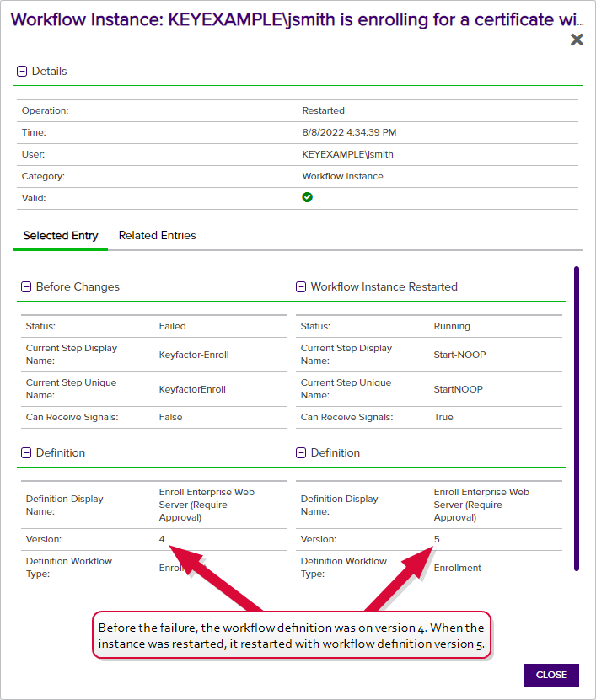
Task: Click the 'Start-NOOP' step display name
Action: click(459, 355)
